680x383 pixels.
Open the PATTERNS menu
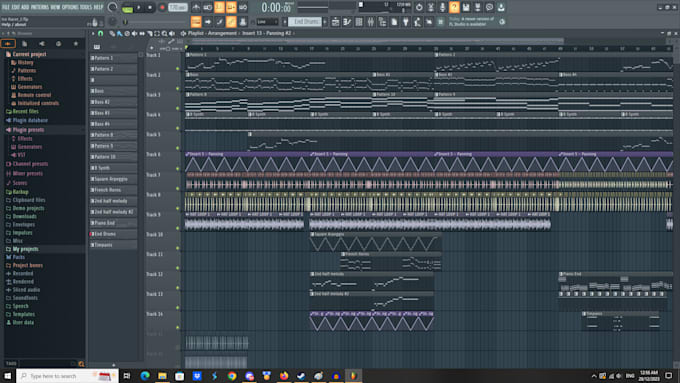click(40, 7)
